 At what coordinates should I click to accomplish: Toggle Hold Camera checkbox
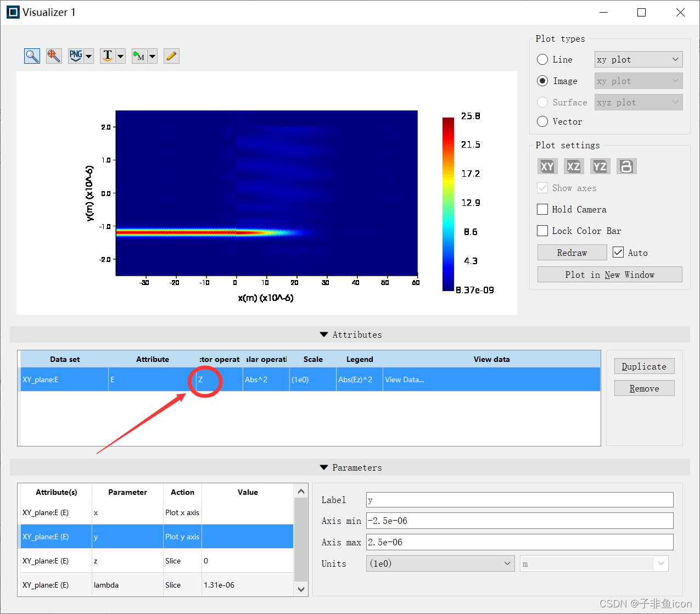click(x=542, y=209)
